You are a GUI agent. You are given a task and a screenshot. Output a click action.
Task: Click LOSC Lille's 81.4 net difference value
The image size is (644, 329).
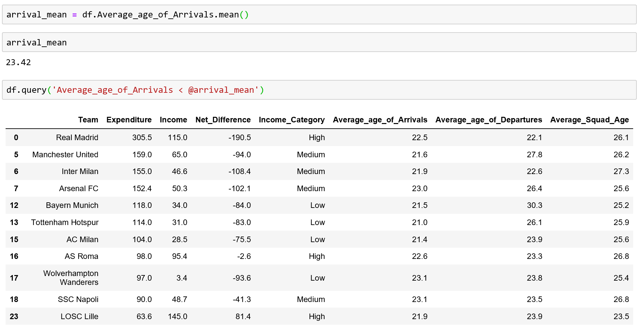point(243,316)
